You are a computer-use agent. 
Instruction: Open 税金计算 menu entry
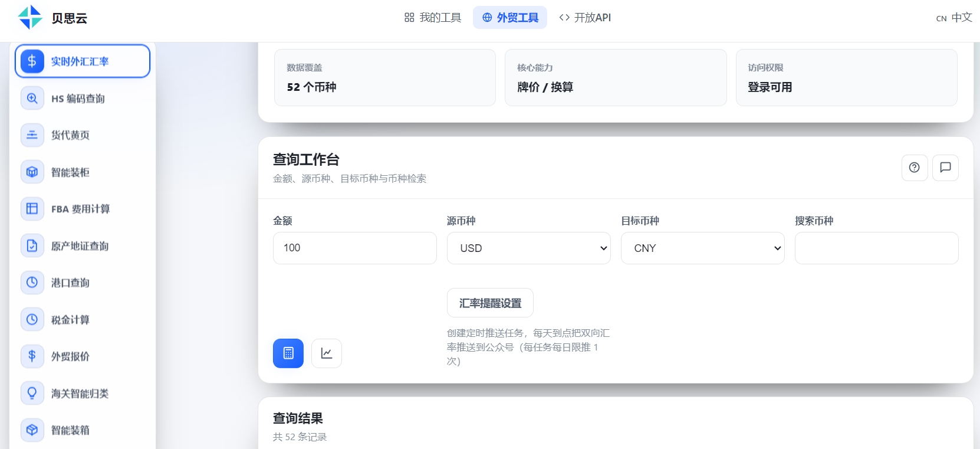[x=83, y=319]
